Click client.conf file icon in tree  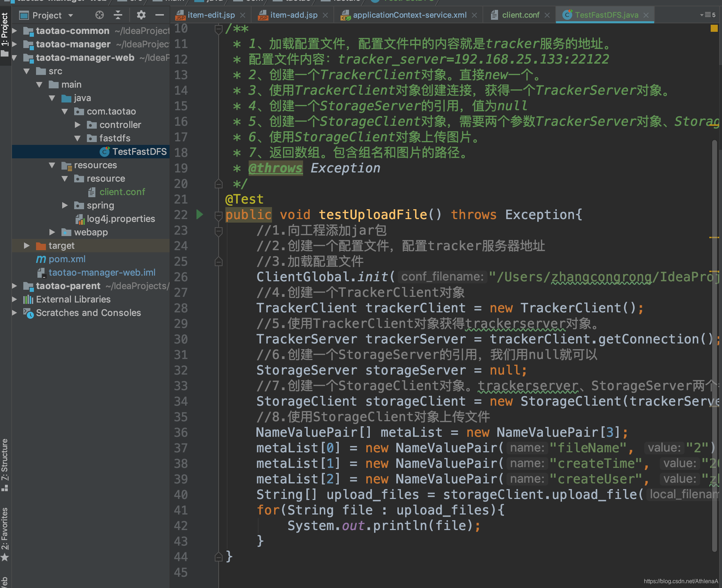(x=92, y=192)
